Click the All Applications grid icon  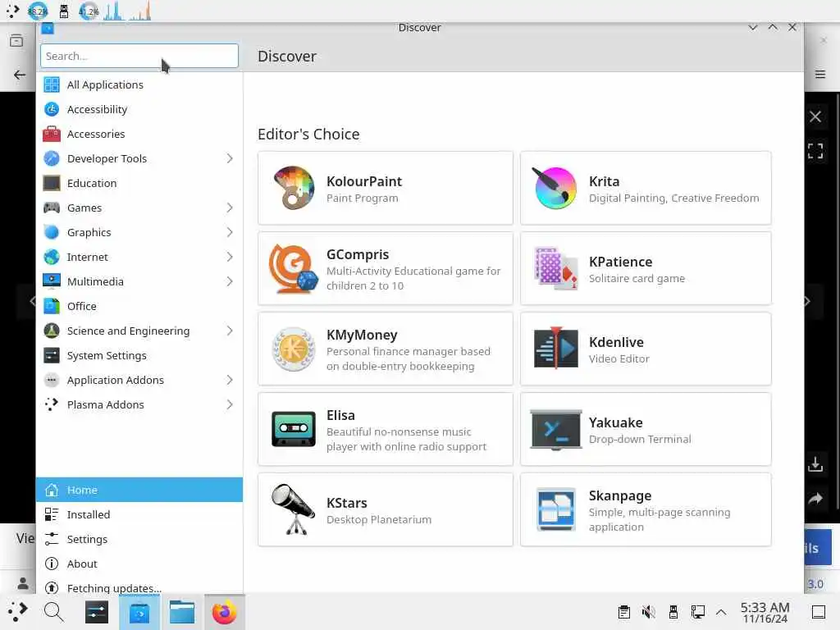click(52, 84)
